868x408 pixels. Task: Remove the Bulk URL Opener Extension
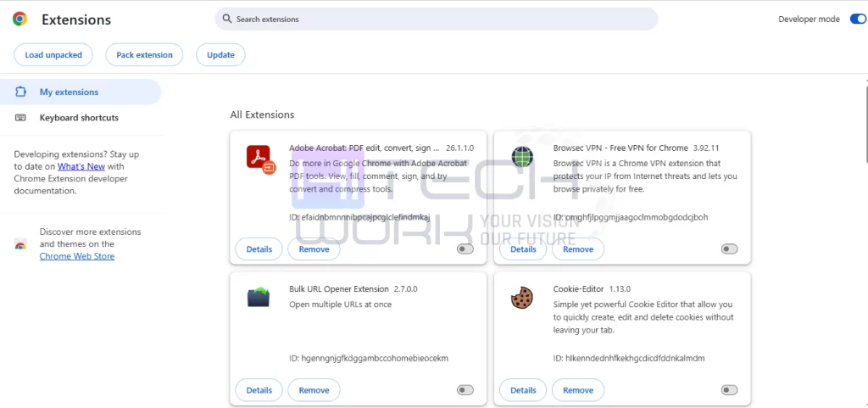tap(314, 390)
